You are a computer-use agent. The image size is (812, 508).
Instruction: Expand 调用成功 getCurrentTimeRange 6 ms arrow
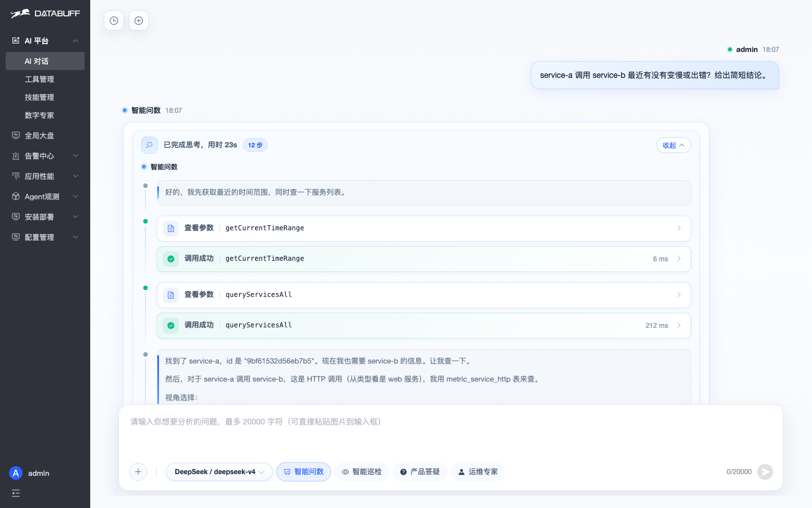[679, 259]
